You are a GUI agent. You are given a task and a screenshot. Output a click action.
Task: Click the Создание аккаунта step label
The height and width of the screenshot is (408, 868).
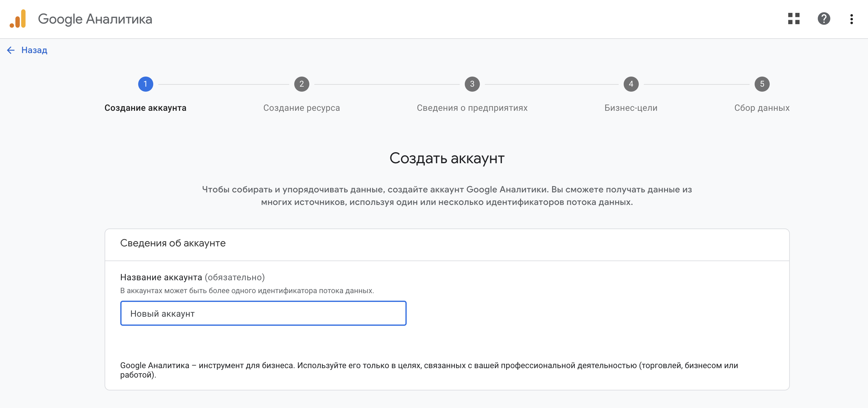click(145, 108)
